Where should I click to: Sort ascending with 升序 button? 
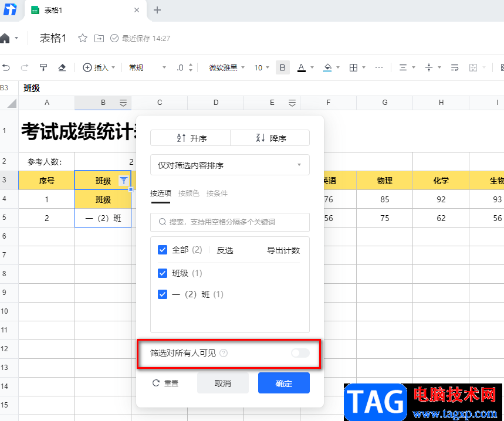tap(190, 138)
